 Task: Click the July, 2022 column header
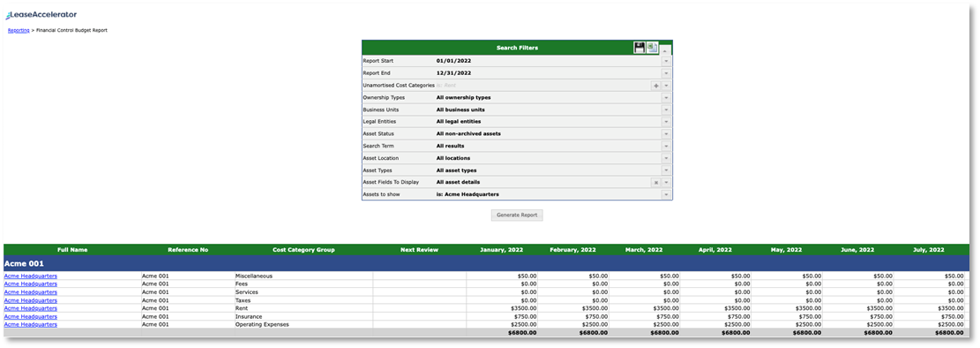tap(929, 250)
